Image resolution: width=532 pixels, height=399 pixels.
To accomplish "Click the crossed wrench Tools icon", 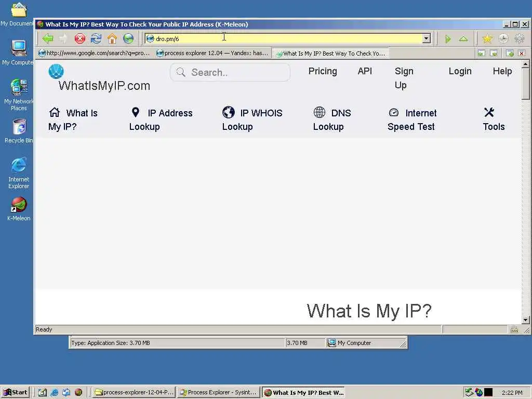I will click(489, 112).
